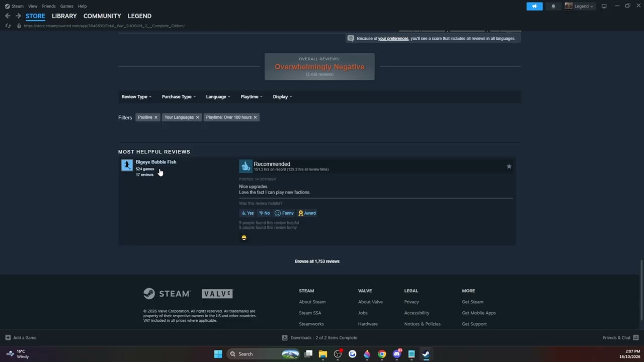Open Google Chrome from the taskbar
Image resolution: width=644 pixels, height=362 pixels.
382,354
